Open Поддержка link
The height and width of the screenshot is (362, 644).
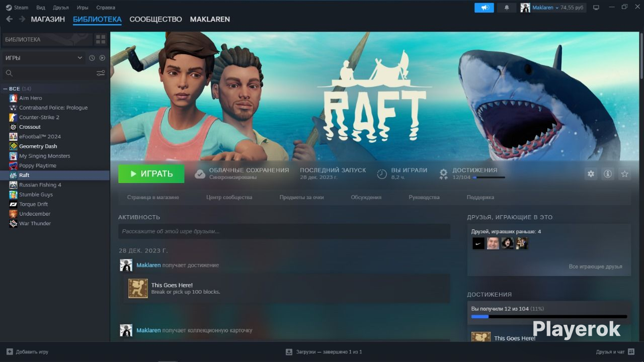pyautogui.click(x=480, y=198)
